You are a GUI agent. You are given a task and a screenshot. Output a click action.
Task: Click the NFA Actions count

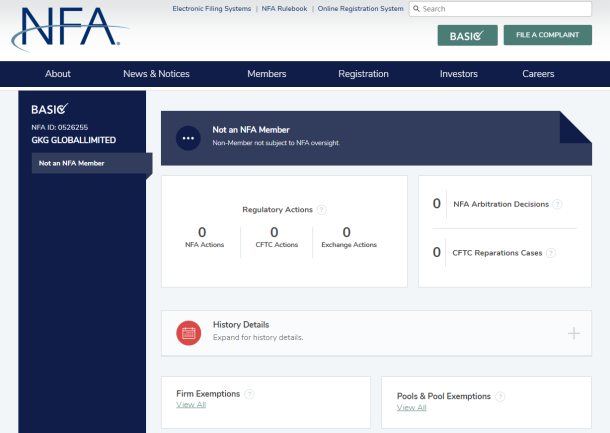point(202,232)
